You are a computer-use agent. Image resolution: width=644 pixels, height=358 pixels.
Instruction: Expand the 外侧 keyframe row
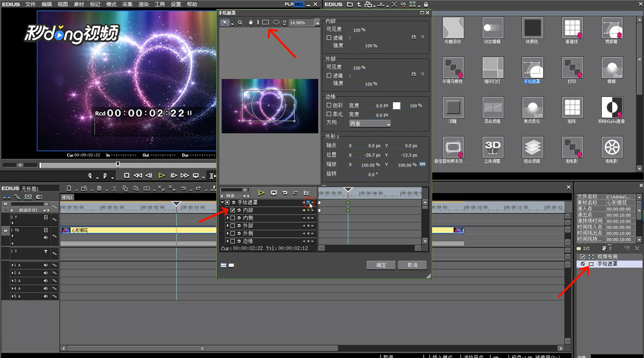point(228,234)
